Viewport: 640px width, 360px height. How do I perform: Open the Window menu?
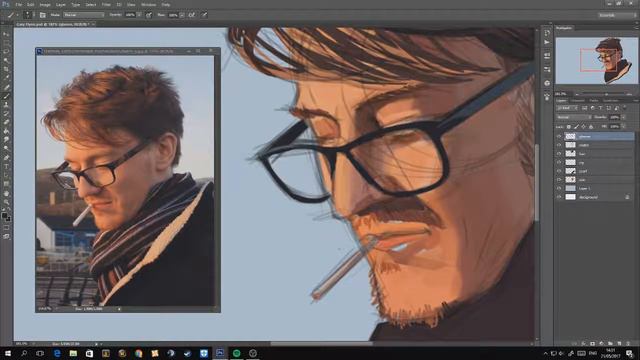148,4
